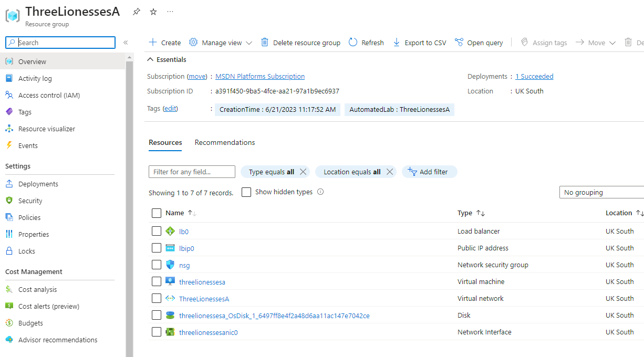Tick the select-all checkbox in header
This screenshot has height=357, width=644.
pyautogui.click(x=157, y=213)
